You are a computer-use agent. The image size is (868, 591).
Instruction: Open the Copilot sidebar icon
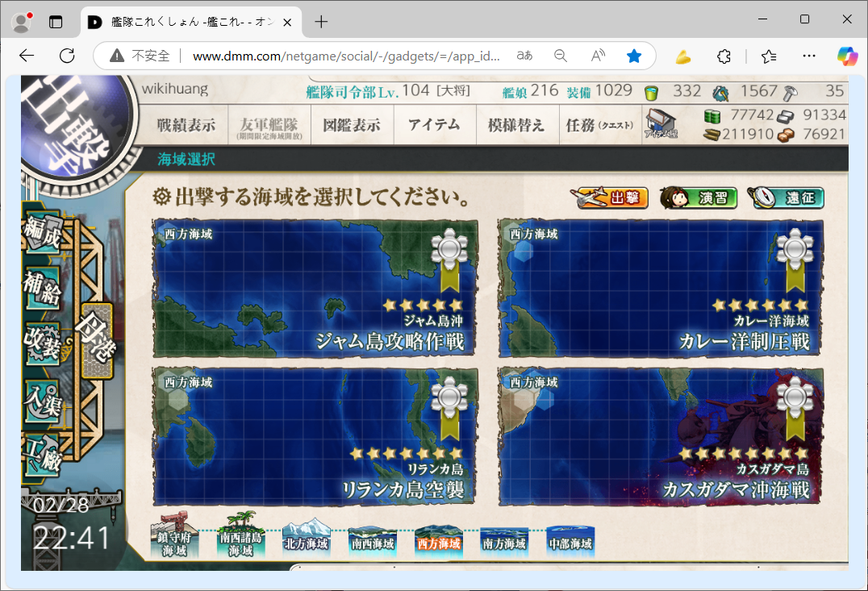point(848,56)
